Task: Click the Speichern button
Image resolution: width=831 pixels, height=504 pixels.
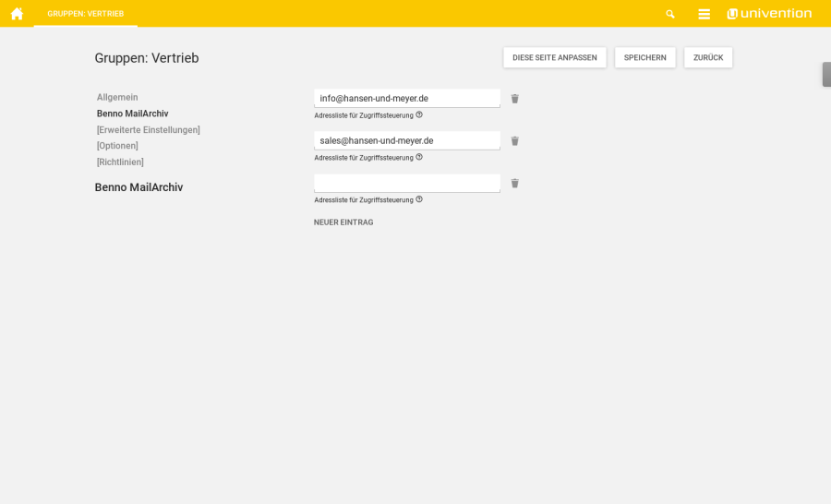Action: tap(644, 57)
